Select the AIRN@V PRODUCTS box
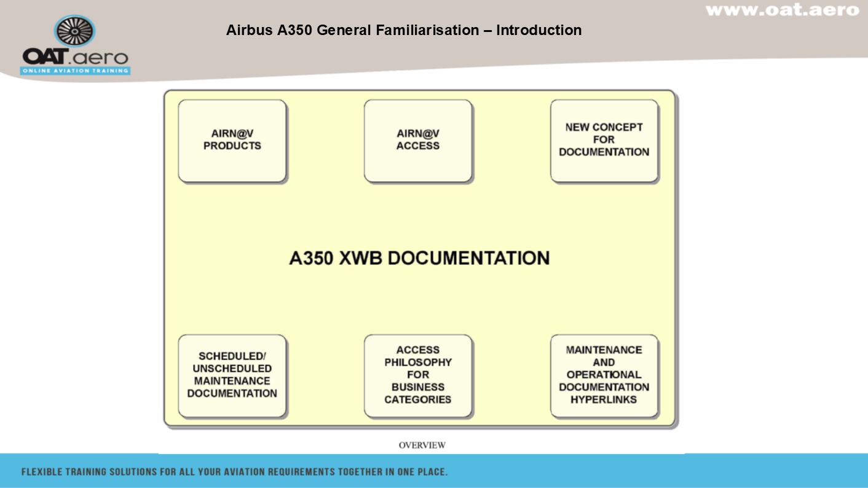 [232, 140]
